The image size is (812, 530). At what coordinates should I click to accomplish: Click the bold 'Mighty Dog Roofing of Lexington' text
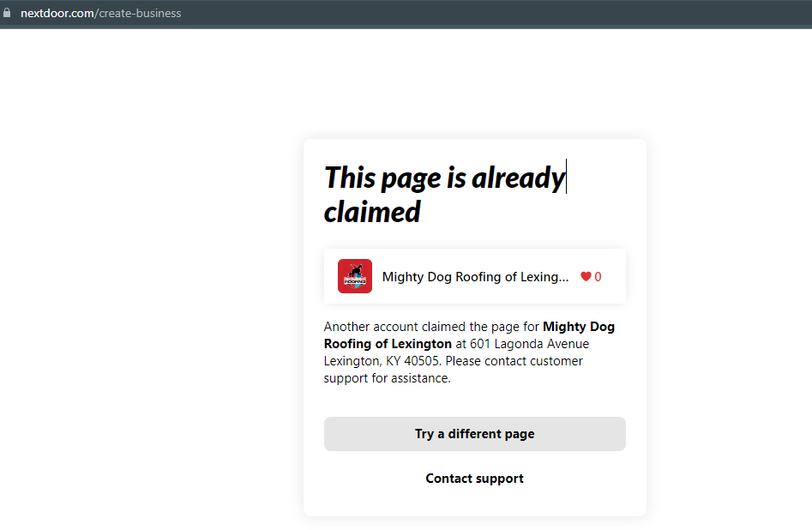pos(469,335)
